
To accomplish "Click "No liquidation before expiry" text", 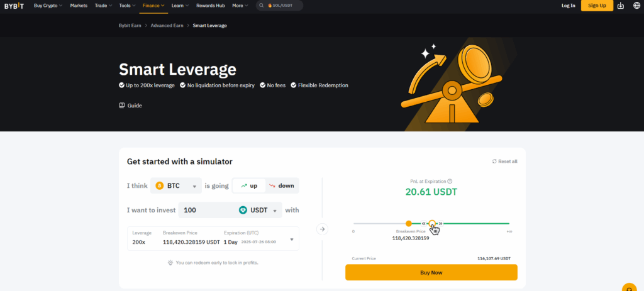I will pos(221,85).
